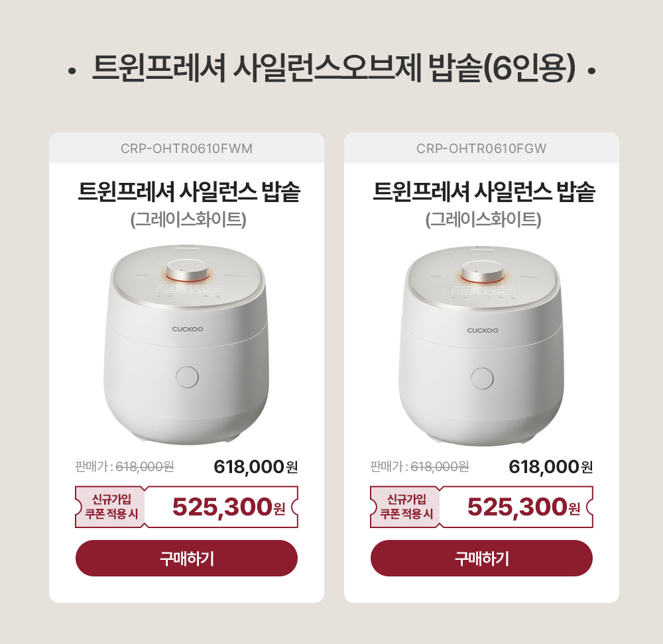This screenshot has height=644, width=663.
Task: Click right card title 트윈프레셔 사일런스 밥솥
Action: tap(484, 191)
